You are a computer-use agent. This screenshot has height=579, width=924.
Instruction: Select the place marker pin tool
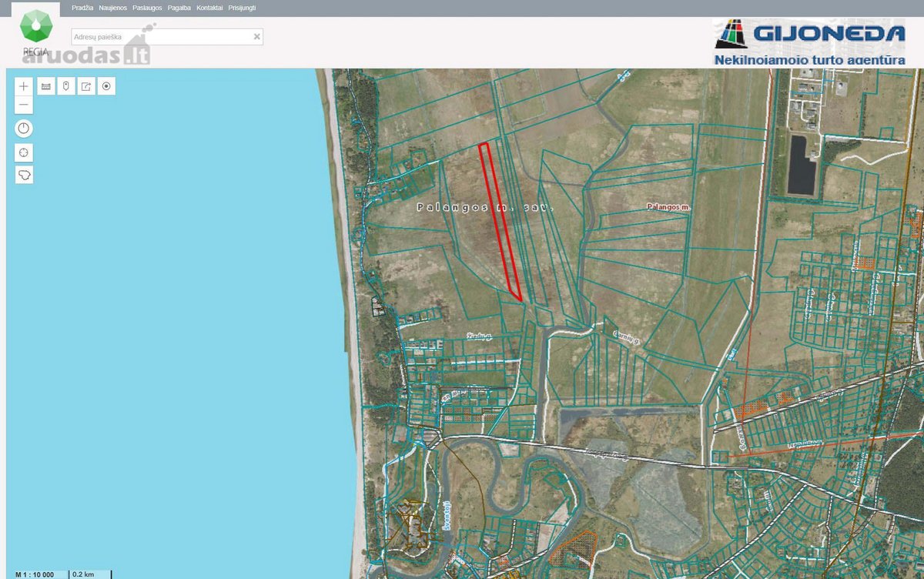pos(66,86)
